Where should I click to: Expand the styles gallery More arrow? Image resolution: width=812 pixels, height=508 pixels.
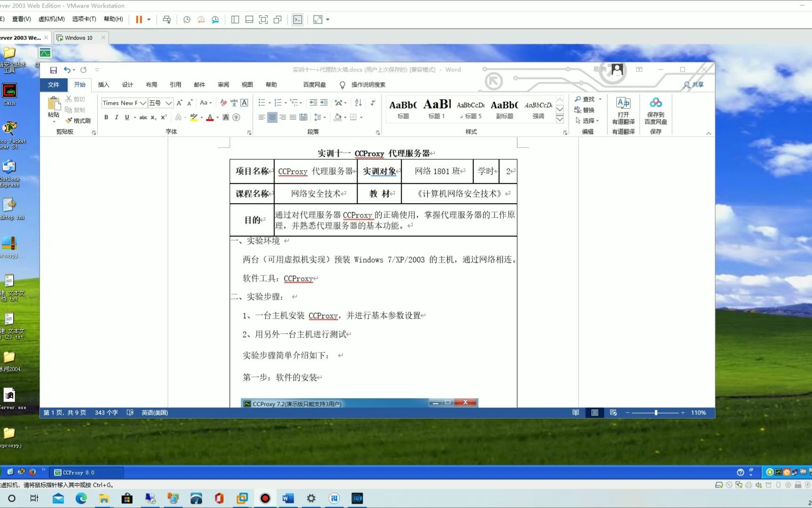[560, 119]
